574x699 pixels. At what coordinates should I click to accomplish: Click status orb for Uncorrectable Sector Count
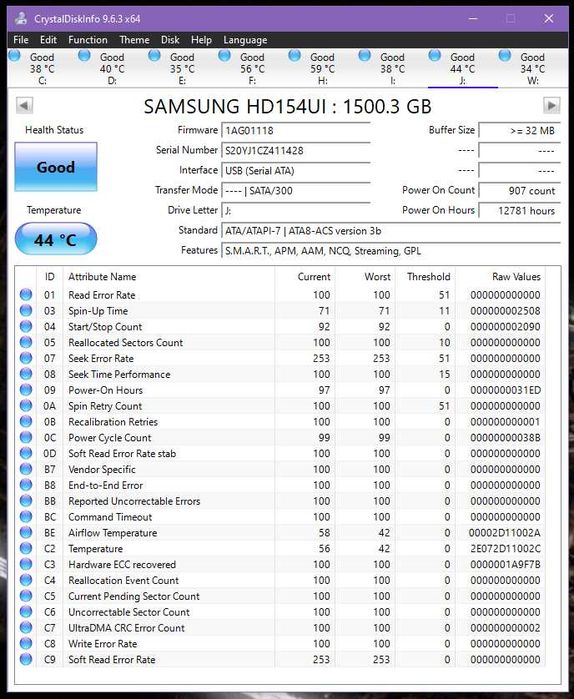pos(26,612)
